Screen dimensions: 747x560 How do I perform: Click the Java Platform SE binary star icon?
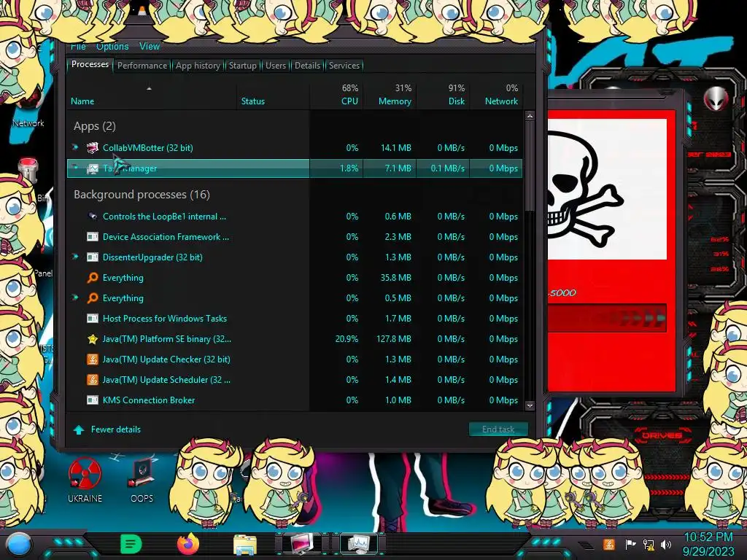[x=93, y=339]
